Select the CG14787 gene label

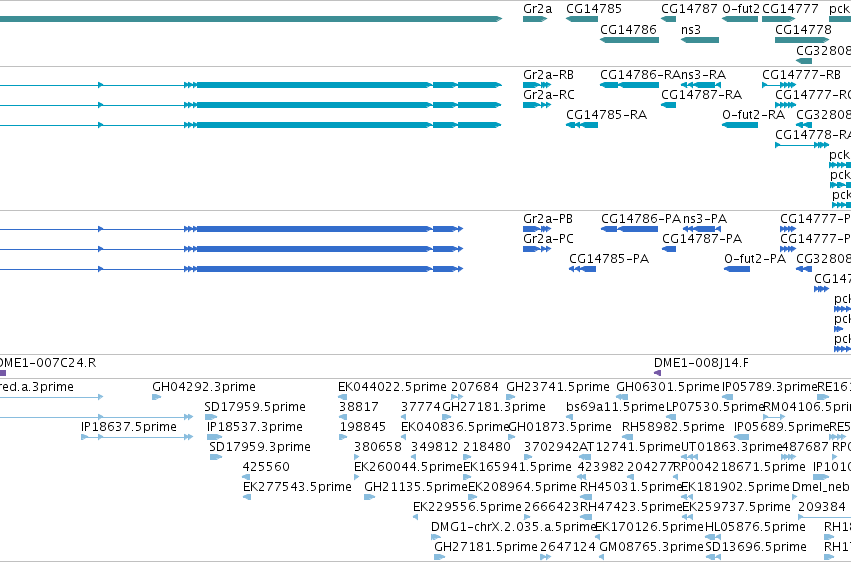tap(689, 9)
